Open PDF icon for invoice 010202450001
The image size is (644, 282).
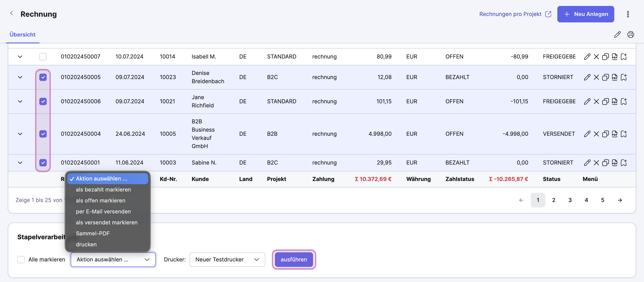point(614,163)
